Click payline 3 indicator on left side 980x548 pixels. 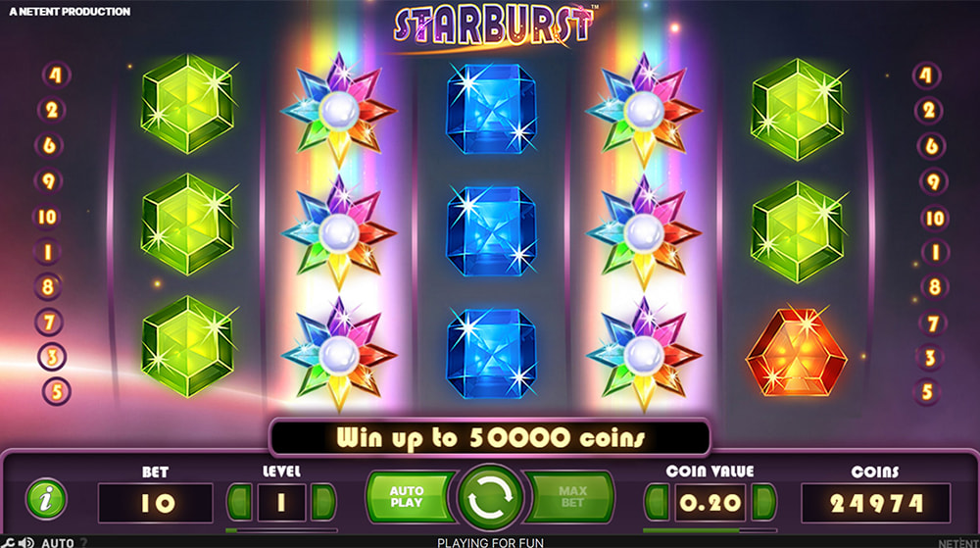click(x=52, y=357)
